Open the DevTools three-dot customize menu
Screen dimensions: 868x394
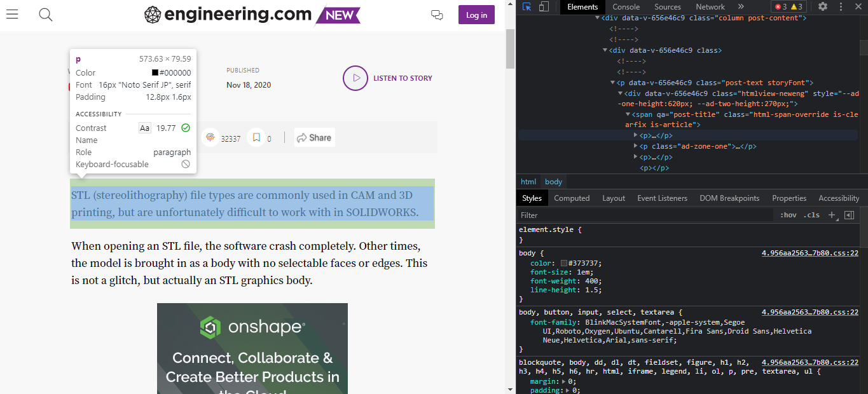[841, 6]
